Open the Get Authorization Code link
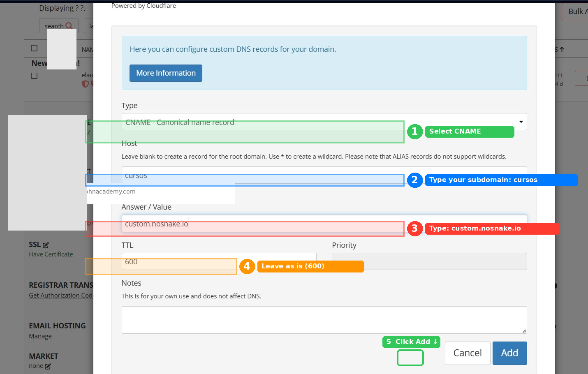 click(61, 295)
